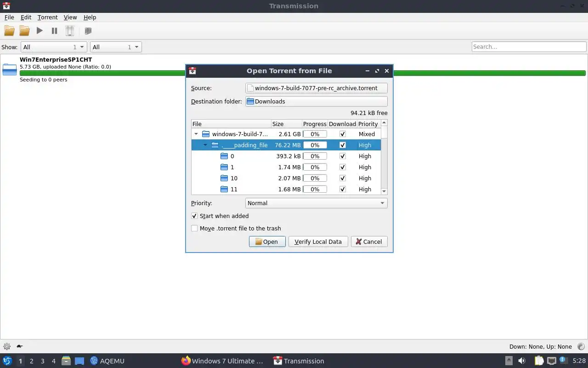Sort by the Priority column header
This screenshot has width=588, height=368.
[368, 124]
